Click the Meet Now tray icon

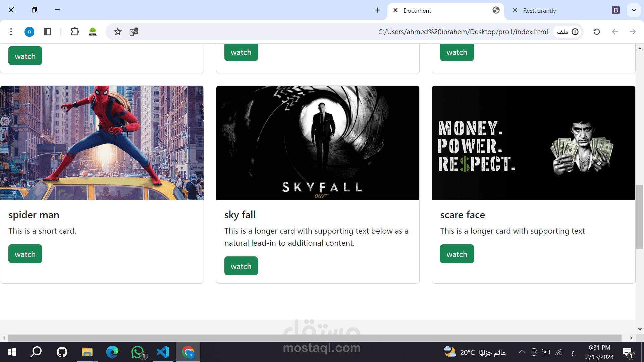(x=534, y=352)
